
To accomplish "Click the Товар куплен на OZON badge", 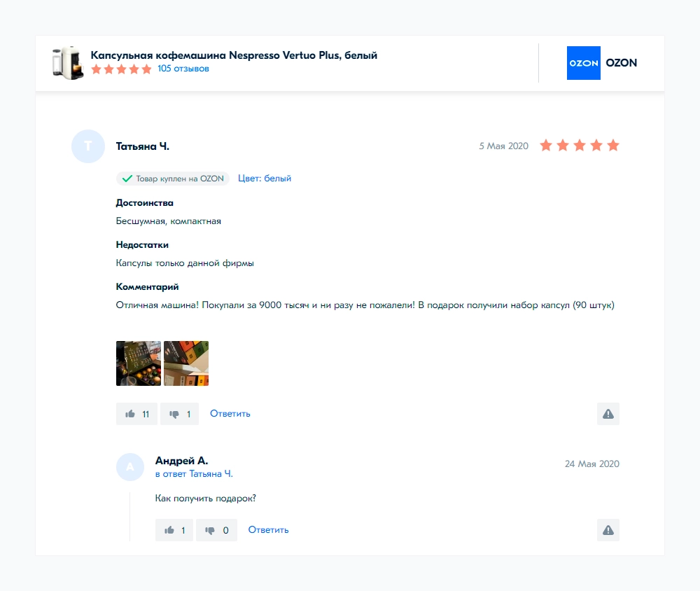I will 173,179.
